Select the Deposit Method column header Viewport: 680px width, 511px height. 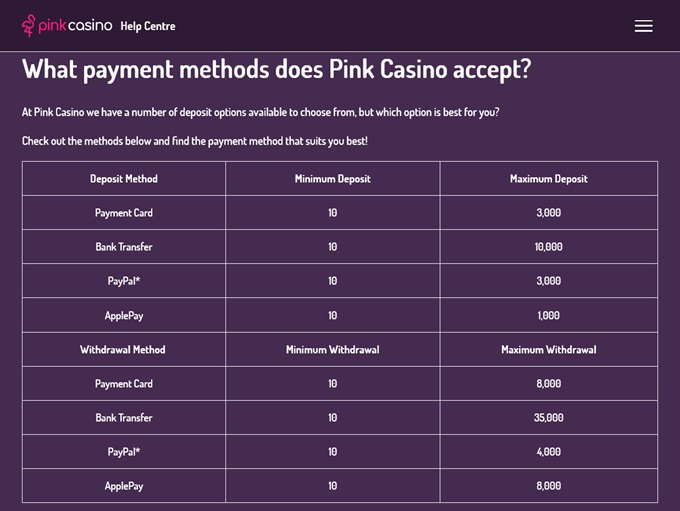tap(124, 179)
